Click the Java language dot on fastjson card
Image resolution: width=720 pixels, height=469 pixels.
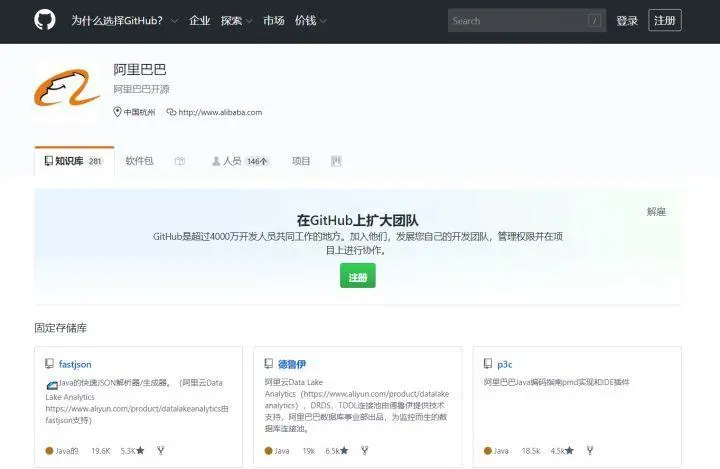pyautogui.click(x=49, y=451)
